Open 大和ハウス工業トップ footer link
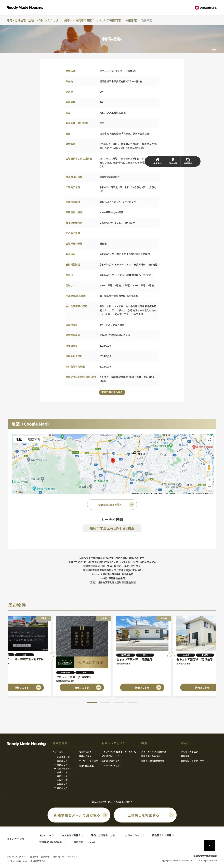 (x=17, y=857)
